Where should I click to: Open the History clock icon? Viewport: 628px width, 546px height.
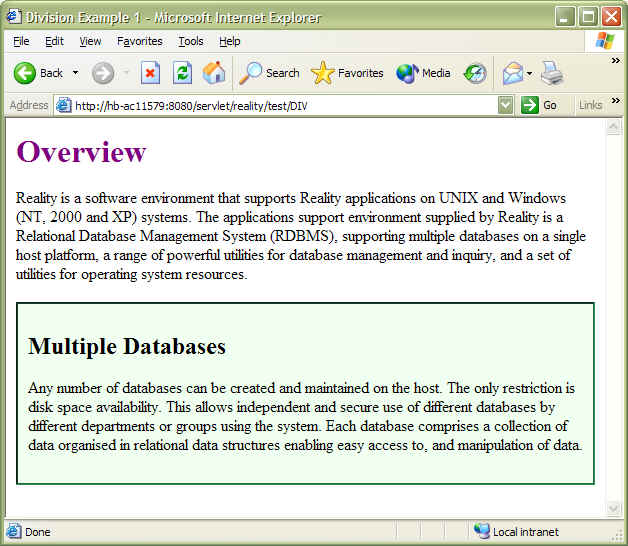point(475,74)
